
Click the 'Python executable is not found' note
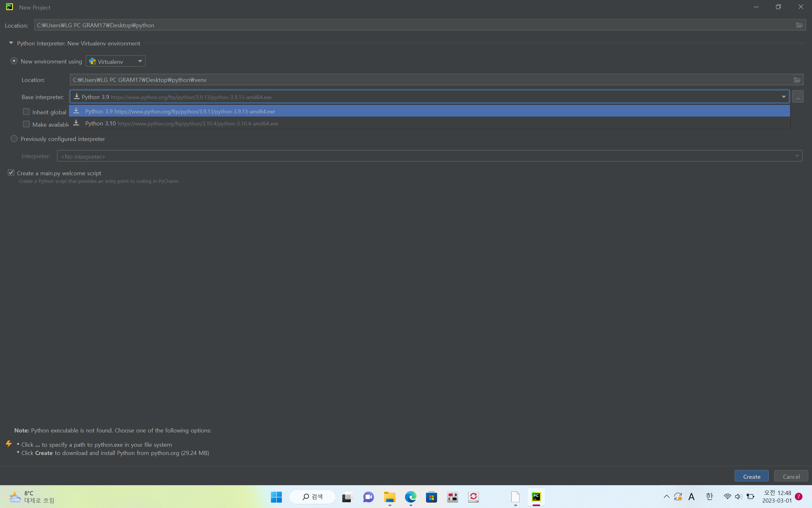113,431
